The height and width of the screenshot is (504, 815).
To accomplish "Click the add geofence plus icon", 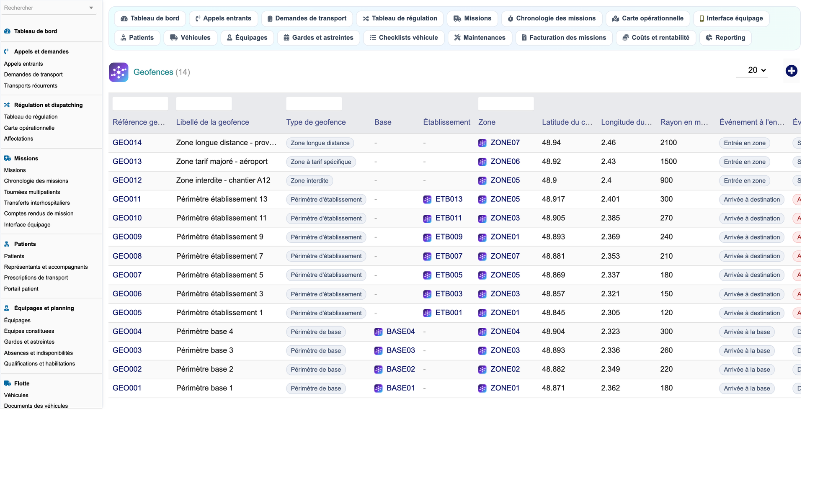I will point(791,71).
